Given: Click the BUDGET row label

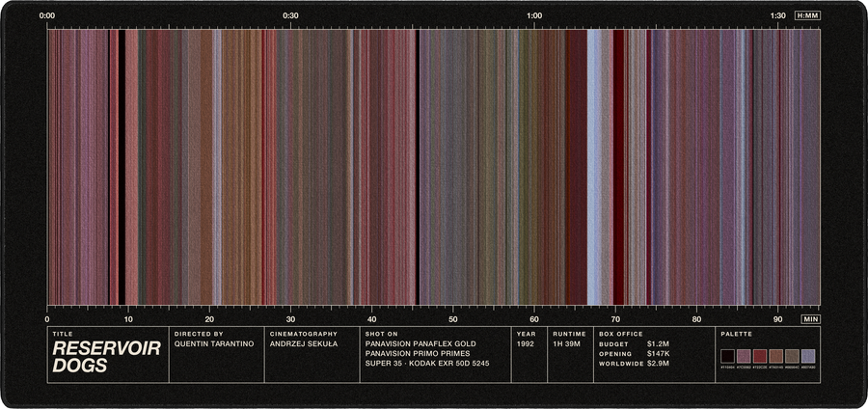Looking at the screenshot, I should pyautogui.click(x=613, y=344).
